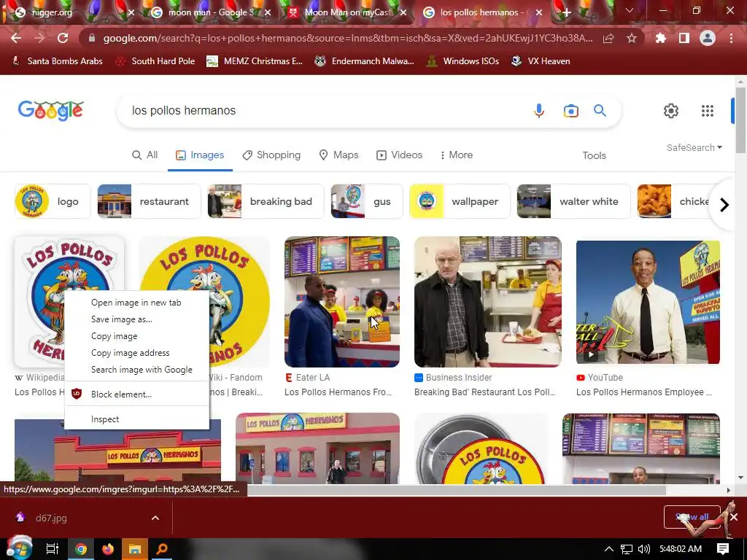Viewport: 747px width, 560px height.
Task: Click the uBlock icon beside Block element
Action: point(77,394)
